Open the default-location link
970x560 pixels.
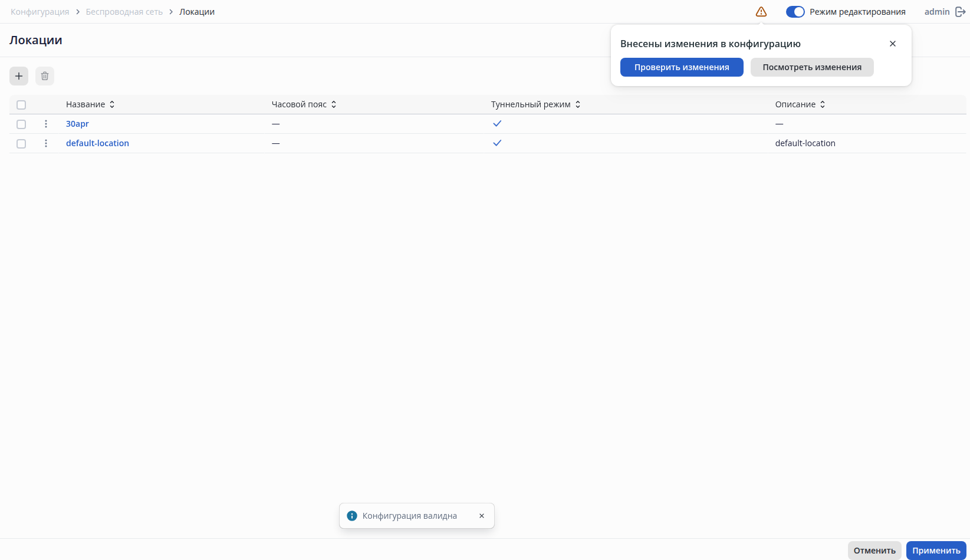point(97,143)
